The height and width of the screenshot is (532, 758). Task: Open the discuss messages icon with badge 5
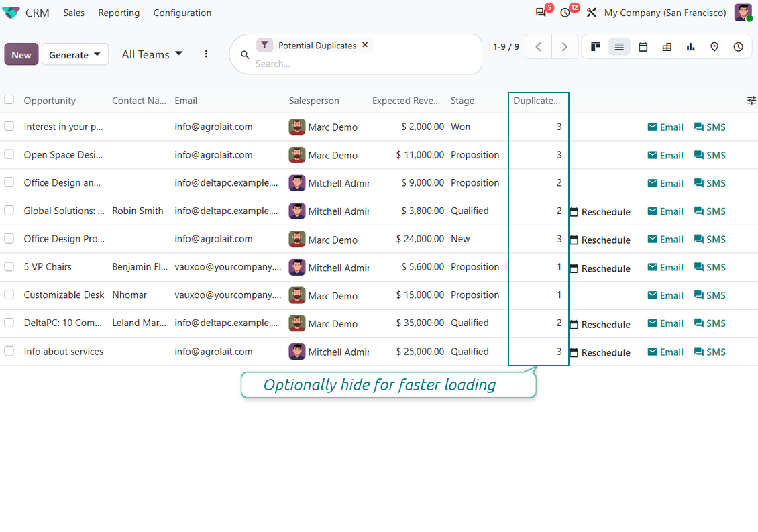[541, 13]
